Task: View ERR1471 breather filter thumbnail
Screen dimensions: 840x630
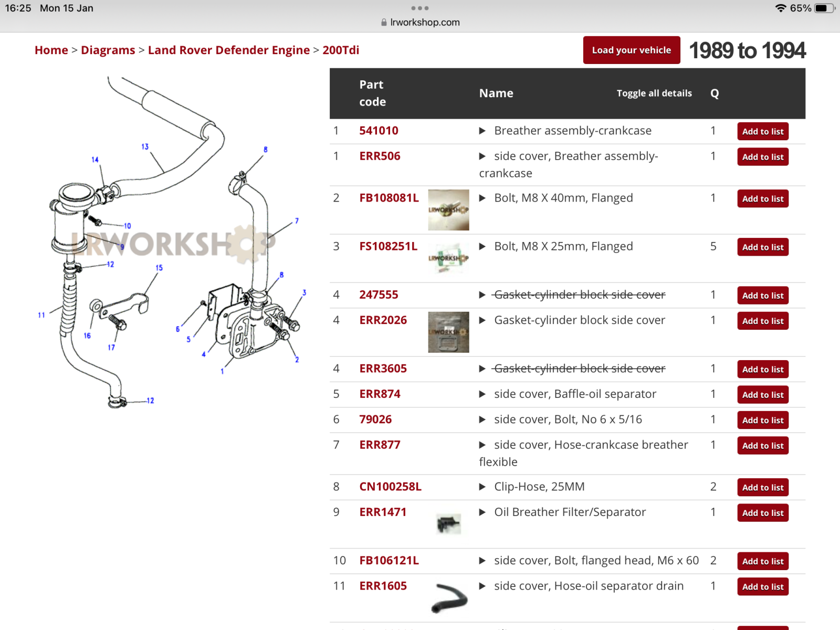Action: point(448,524)
